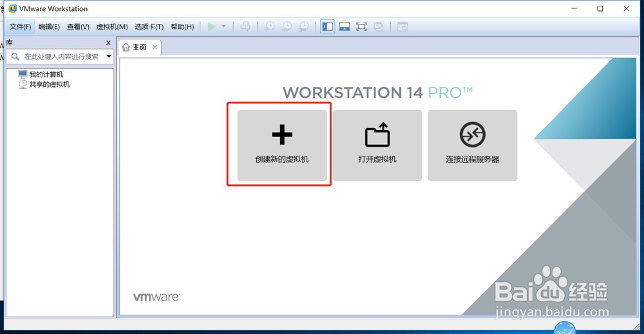
Task: Open the 文件(F) menu
Action: pos(20,27)
